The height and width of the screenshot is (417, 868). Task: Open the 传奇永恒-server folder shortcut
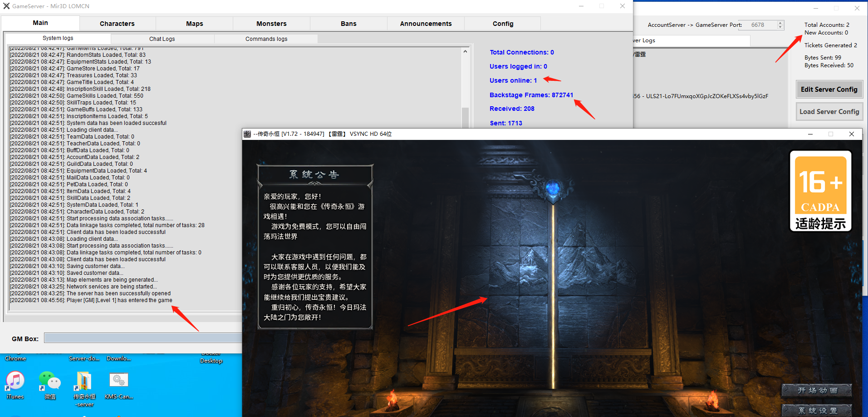pyautogui.click(x=84, y=388)
